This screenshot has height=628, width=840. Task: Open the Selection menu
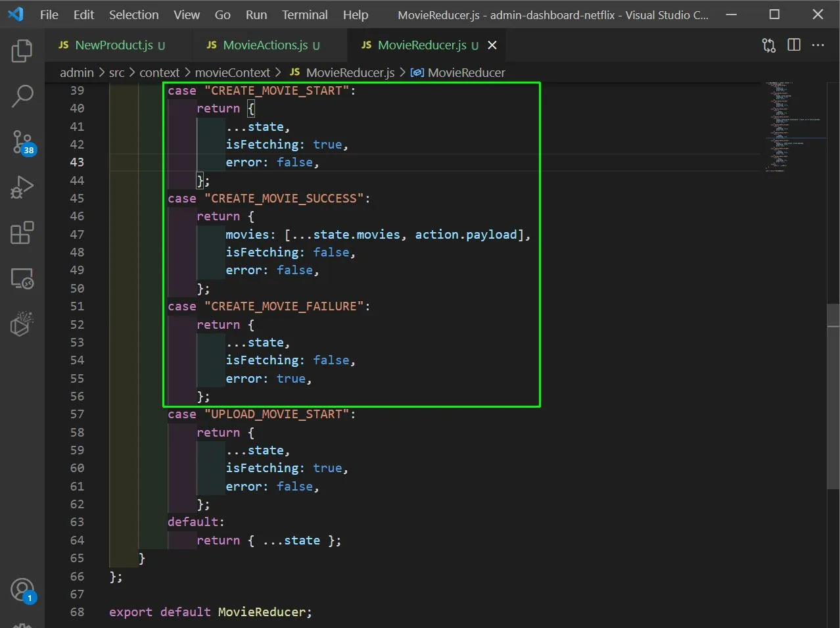[133, 14]
